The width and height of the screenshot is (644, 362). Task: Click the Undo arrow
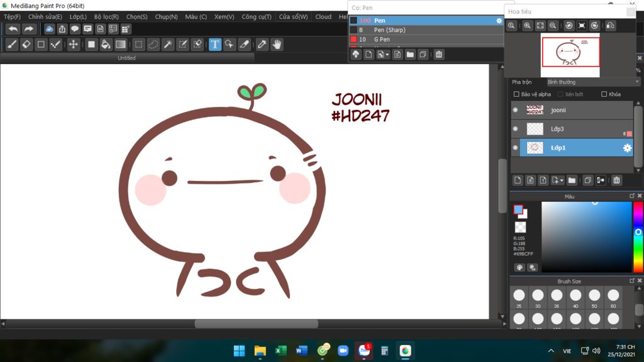(13, 29)
